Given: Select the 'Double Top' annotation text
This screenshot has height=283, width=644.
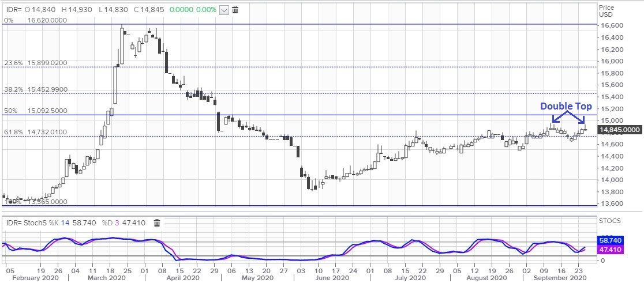Looking at the screenshot, I should pyautogui.click(x=566, y=106).
